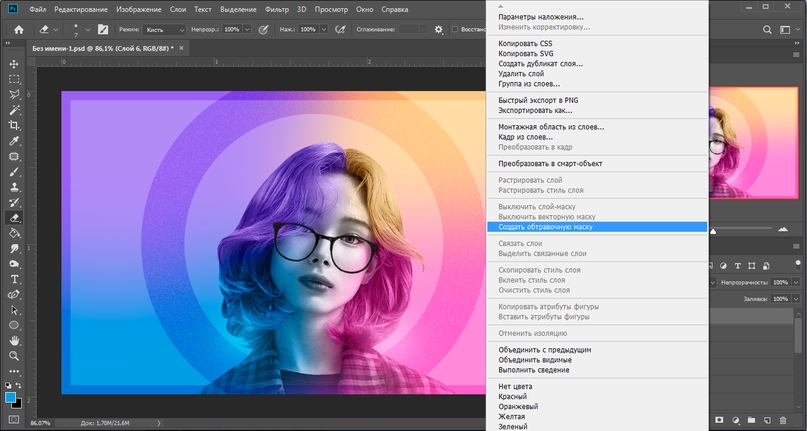807x431 pixels.
Task: Open the search icon at top right
Action: point(767,30)
